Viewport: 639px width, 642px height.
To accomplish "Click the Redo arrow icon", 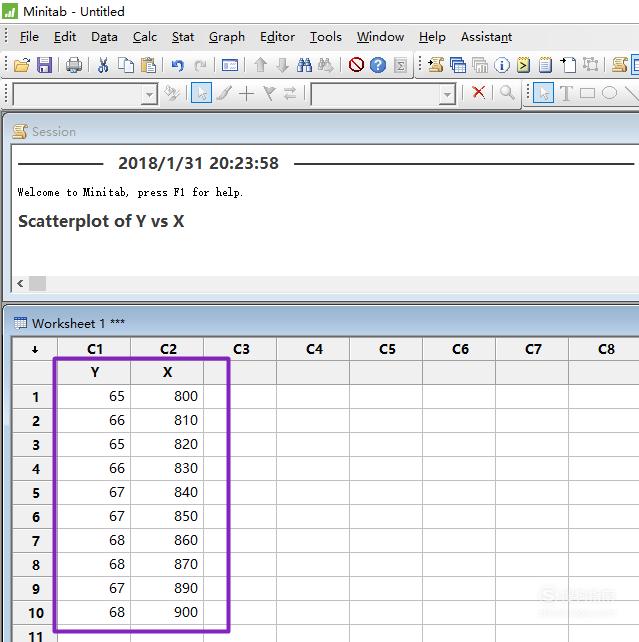I will [200, 65].
